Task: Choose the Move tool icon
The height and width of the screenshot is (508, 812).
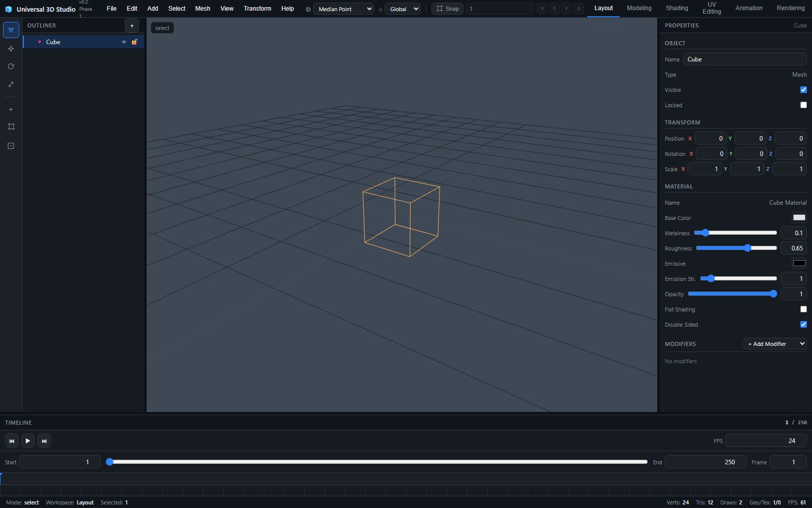Action: pos(11,49)
